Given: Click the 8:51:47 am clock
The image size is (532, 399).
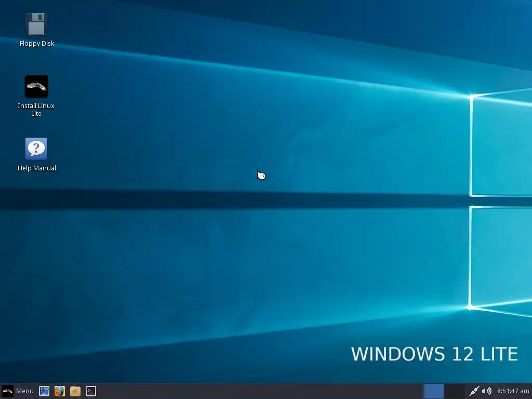Looking at the screenshot, I should [513, 391].
